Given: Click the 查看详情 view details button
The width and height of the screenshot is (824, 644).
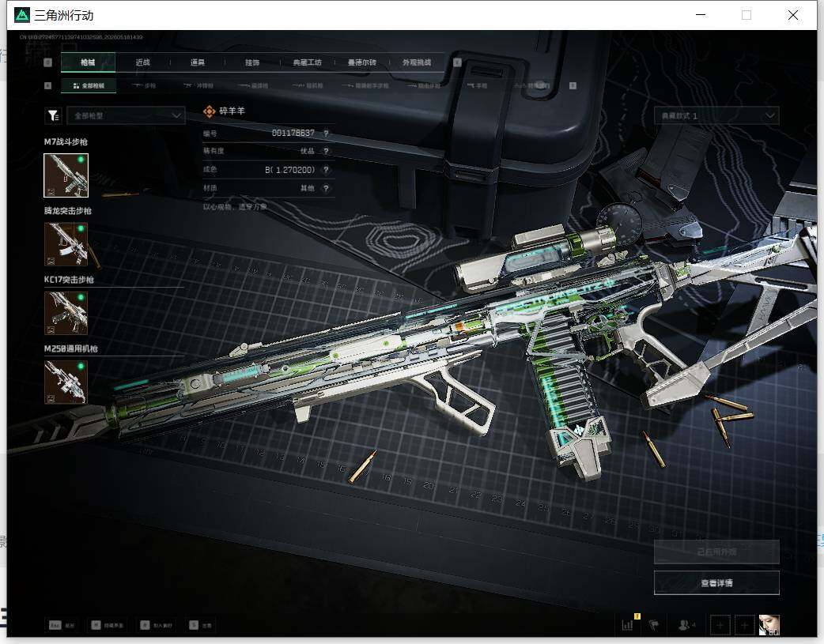Looking at the screenshot, I should [x=716, y=583].
